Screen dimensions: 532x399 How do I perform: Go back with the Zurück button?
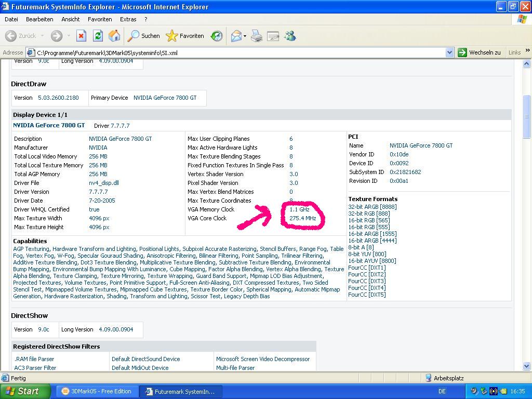[20, 36]
